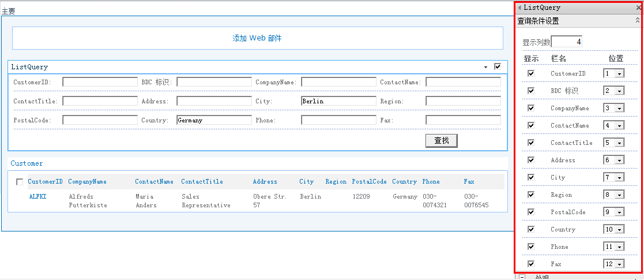Sort by CompanyName column header
The image size is (644, 280).
click(87, 181)
